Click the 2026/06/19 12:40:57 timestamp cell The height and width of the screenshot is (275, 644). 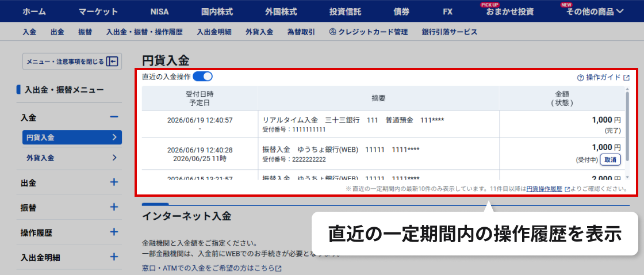(x=200, y=120)
